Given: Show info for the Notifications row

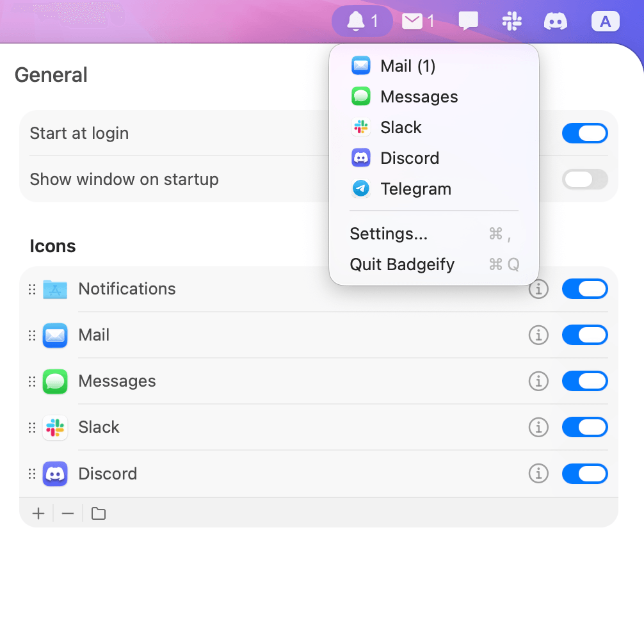Looking at the screenshot, I should point(538,289).
